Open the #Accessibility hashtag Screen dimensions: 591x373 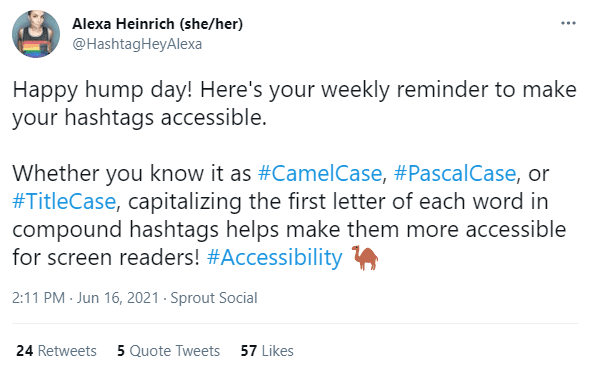pos(275,258)
